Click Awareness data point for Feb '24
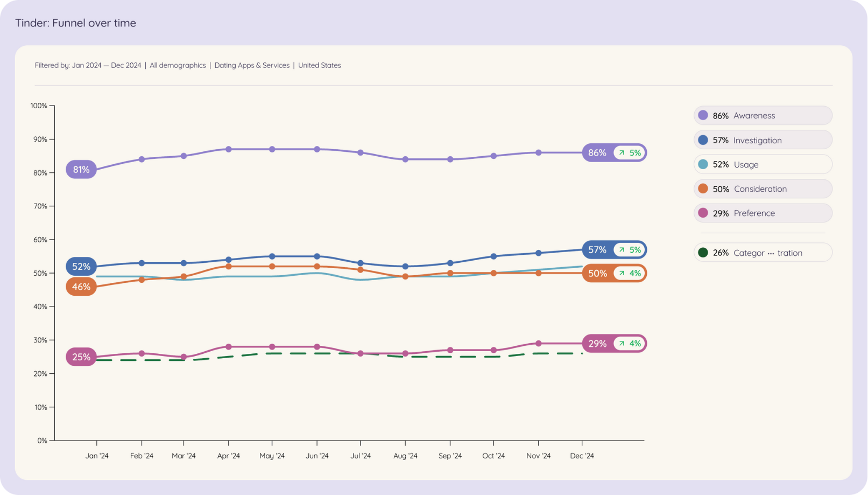This screenshot has width=868, height=495. [x=142, y=159]
